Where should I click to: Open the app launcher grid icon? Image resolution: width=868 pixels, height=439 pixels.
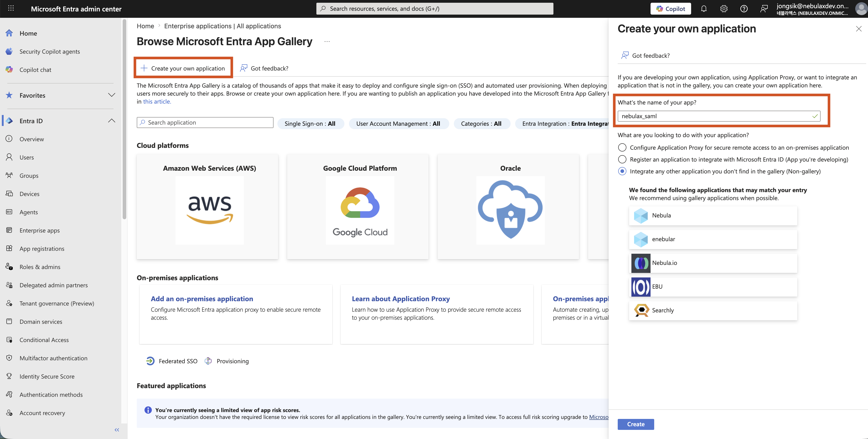tap(11, 8)
